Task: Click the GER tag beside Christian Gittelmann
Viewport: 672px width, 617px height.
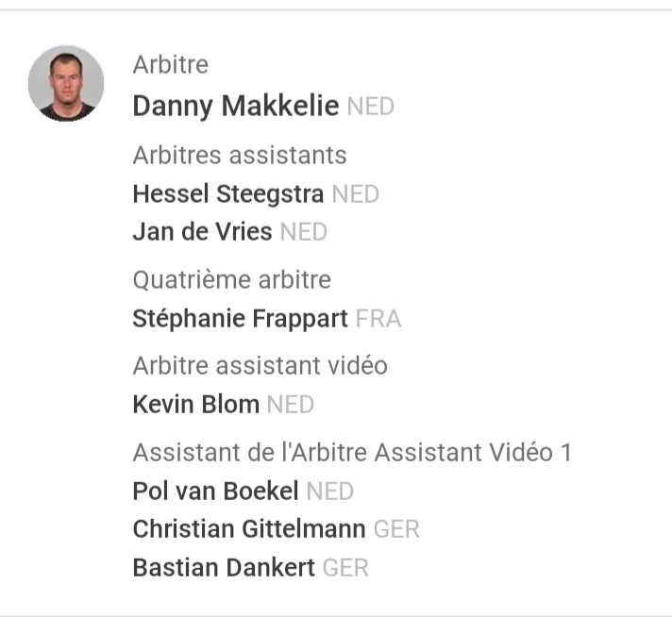Action: 396,530
